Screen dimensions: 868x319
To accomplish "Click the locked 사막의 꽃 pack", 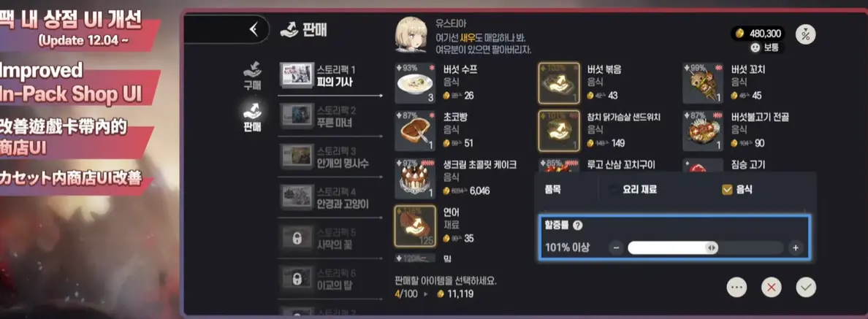I will [x=330, y=238].
